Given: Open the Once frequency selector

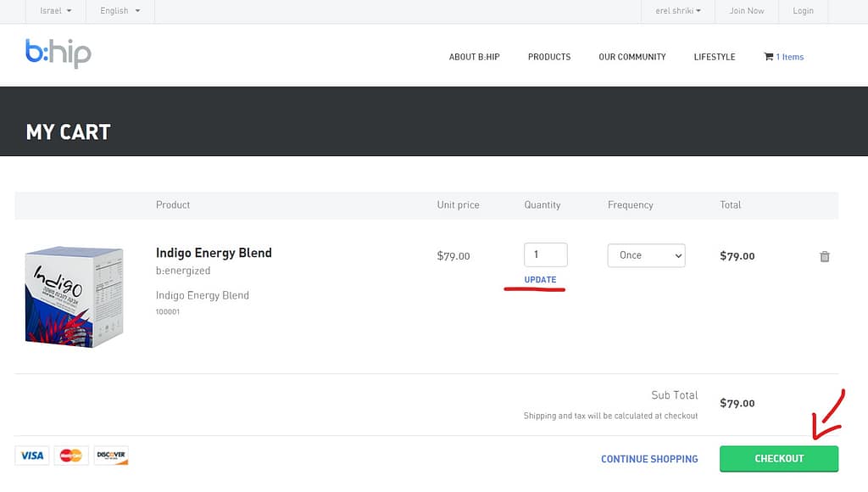Looking at the screenshot, I should [646, 255].
